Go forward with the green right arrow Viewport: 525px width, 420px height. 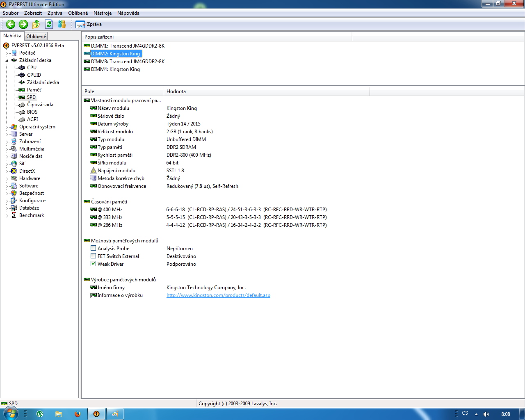coord(23,24)
